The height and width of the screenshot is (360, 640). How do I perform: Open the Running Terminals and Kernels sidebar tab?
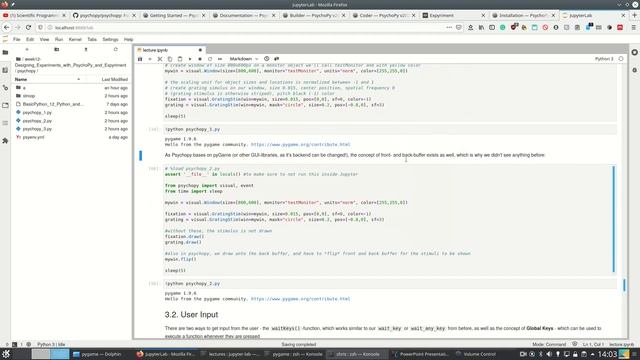(5, 70)
